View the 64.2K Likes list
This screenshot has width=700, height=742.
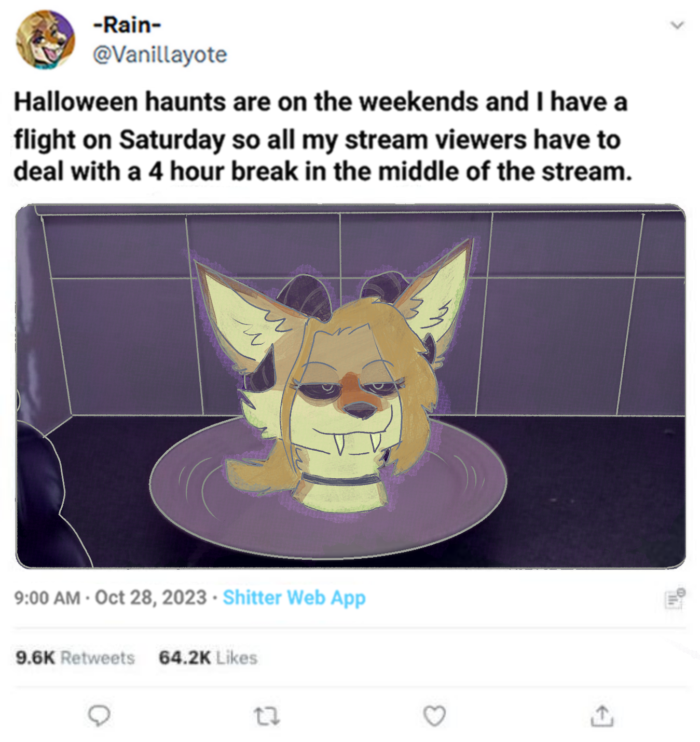208,658
